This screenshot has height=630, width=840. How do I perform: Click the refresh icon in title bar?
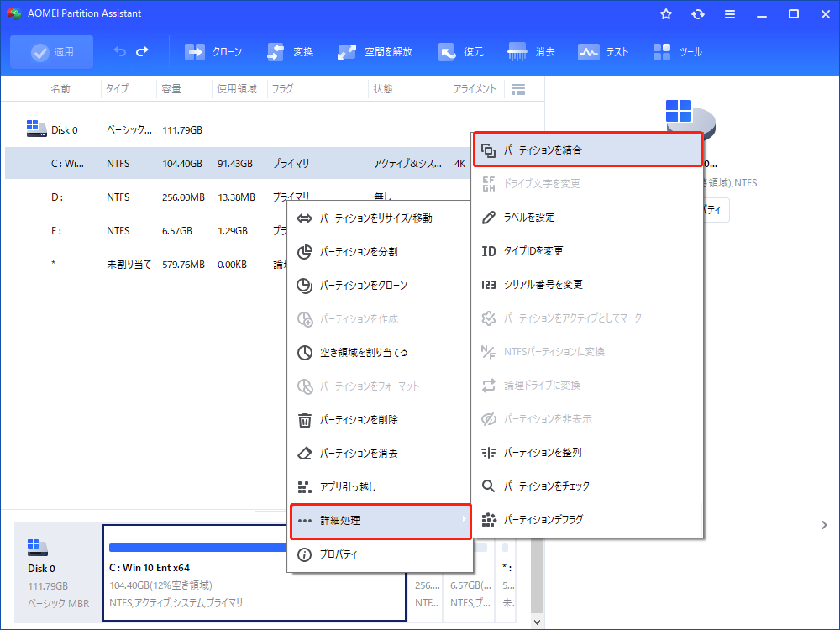click(697, 14)
